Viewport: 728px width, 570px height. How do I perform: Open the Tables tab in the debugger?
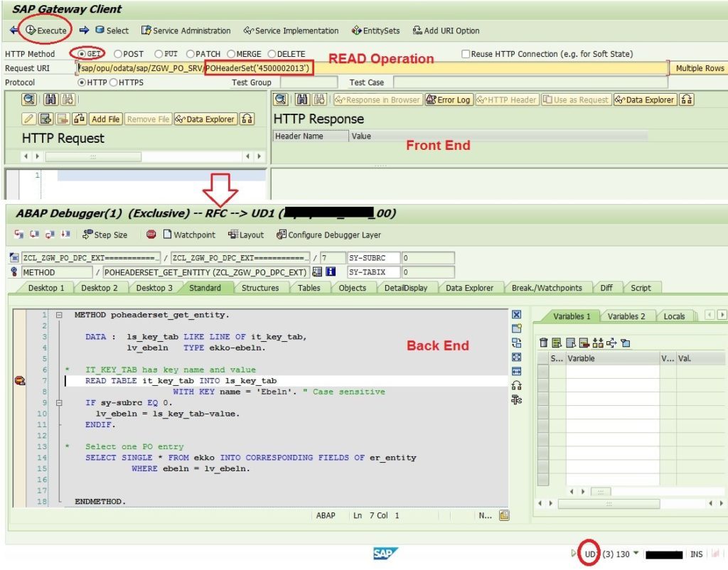[309, 288]
